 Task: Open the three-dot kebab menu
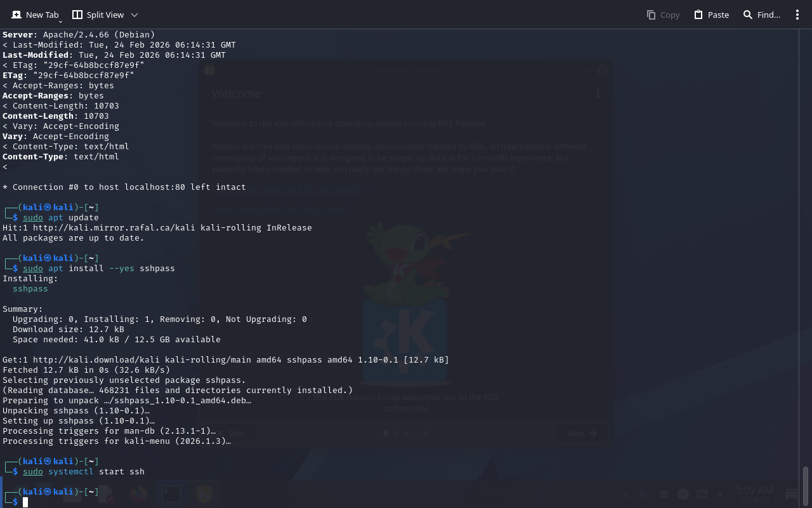click(x=797, y=15)
